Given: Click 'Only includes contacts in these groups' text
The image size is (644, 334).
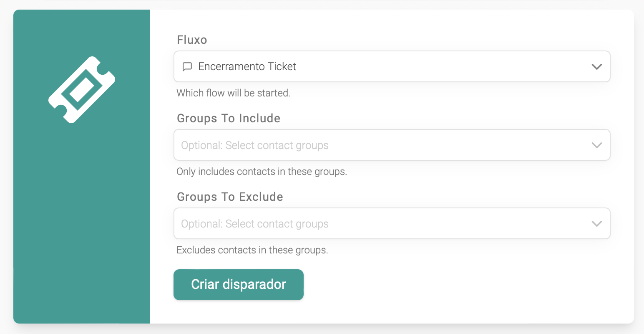Looking at the screenshot, I should click(x=262, y=172).
